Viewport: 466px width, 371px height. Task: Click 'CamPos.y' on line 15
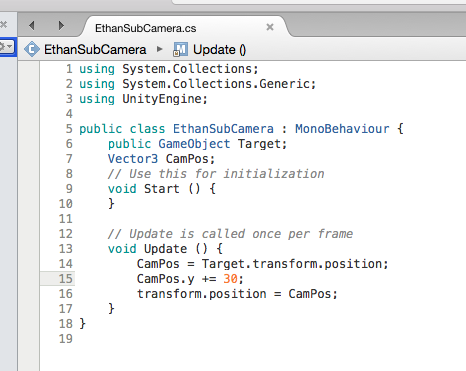(x=166, y=279)
